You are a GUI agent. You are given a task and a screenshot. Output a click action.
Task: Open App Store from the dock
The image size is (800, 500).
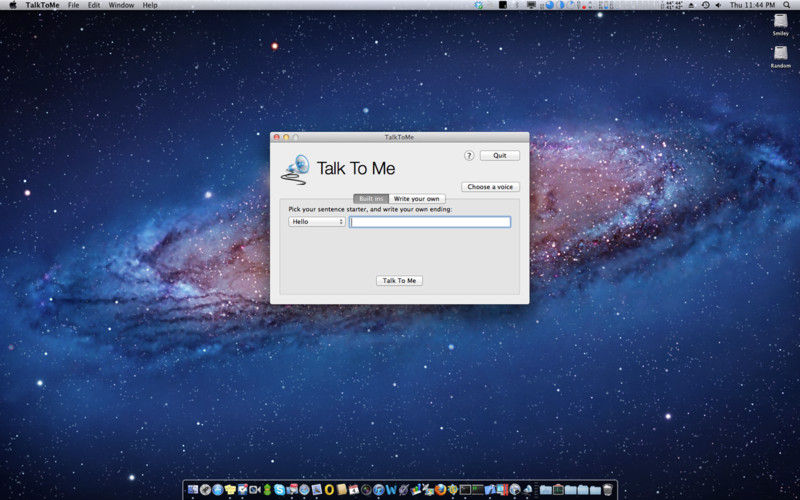click(x=217, y=490)
